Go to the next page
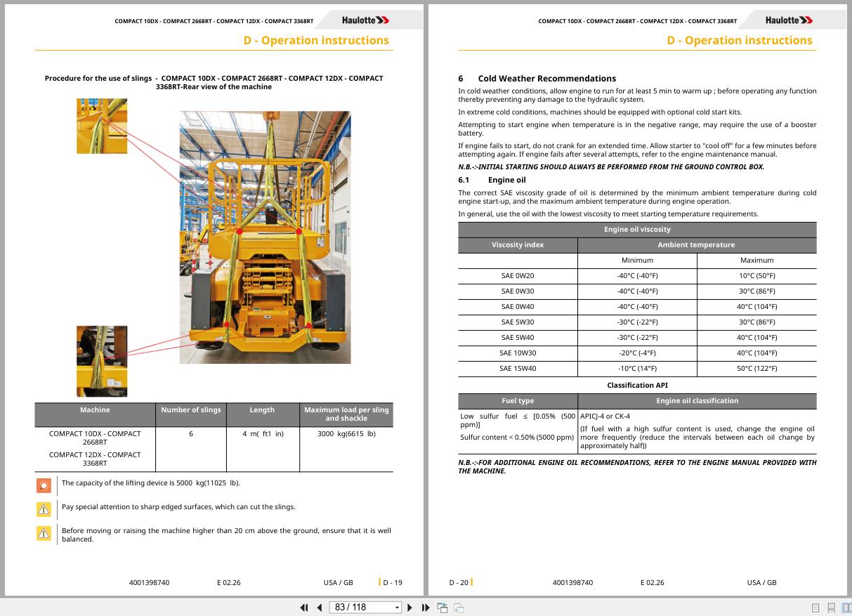The height and width of the screenshot is (616, 852). pos(410,608)
